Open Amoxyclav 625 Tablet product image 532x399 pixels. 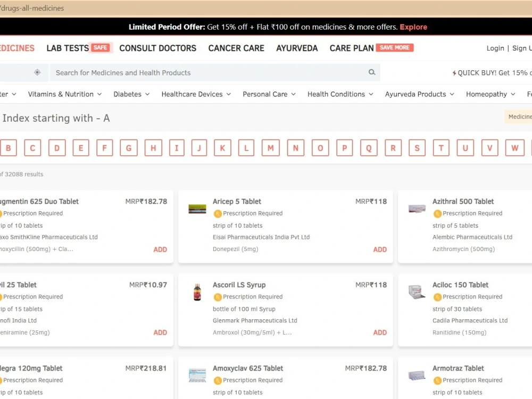click(197, 376)
